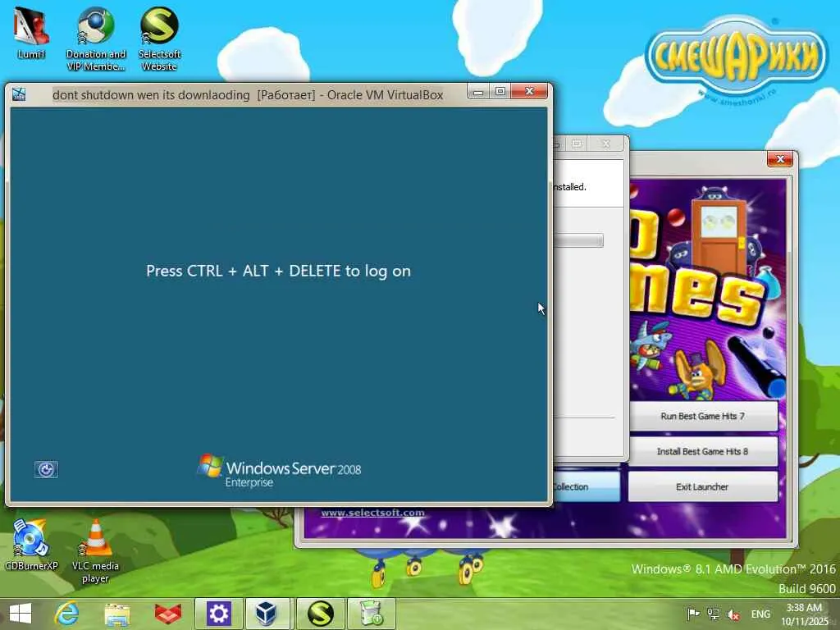Click the red fox icon in taskbar
Viewport: 840px width, 630px height.
[x=167, y=614]
